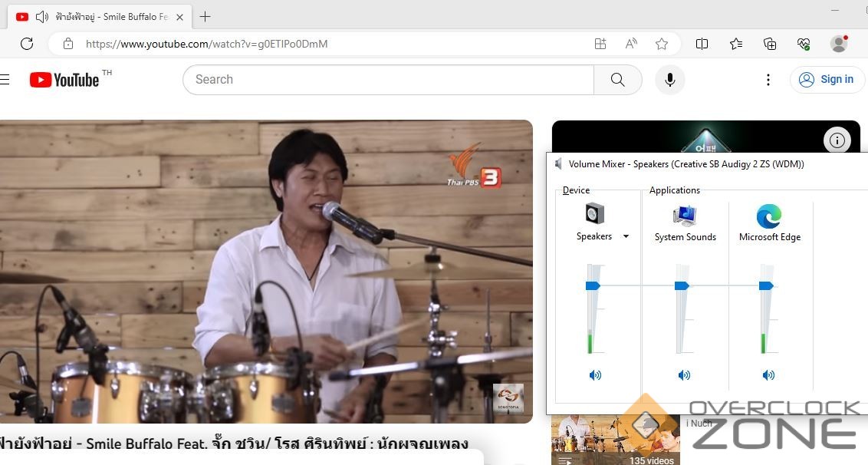Click the Microsoft Edge volume slider handle
Image resolution: width=868 pixels, height=465 pixels.
766,285
